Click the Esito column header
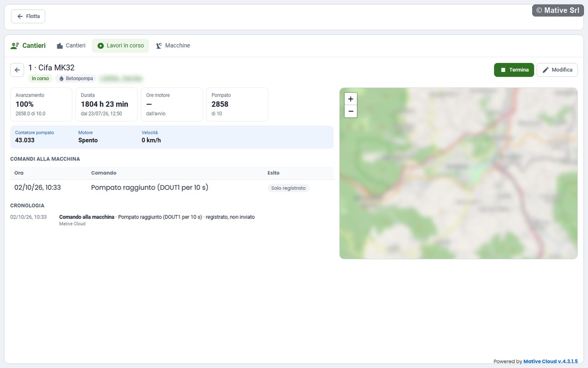This screenshot has height=368, width=588. point(273,173)
